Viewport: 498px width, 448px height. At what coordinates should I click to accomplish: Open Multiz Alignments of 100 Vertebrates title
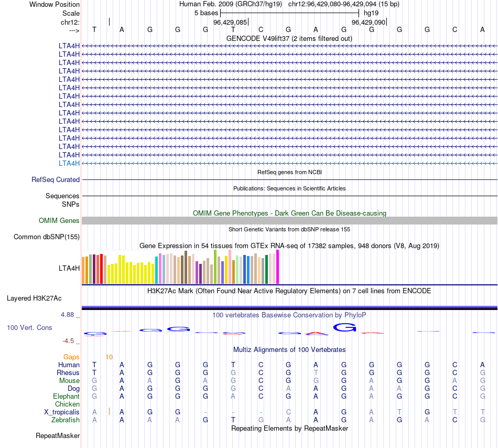tap(289, 350)
